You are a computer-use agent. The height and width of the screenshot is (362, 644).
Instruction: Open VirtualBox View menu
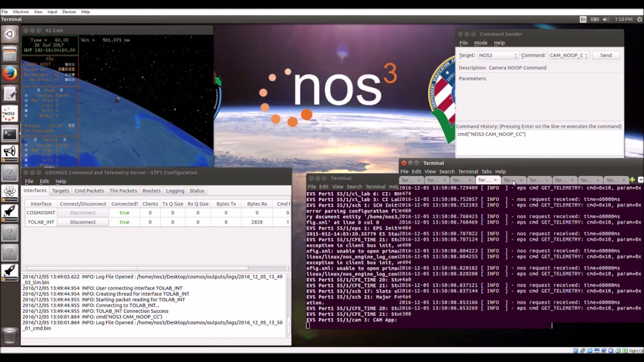pos(38,12)
